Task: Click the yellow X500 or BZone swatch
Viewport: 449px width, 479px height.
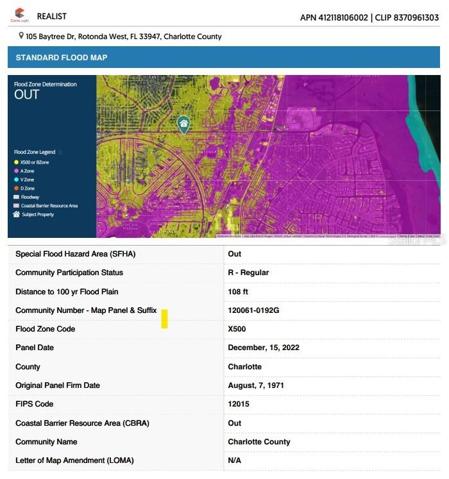Action: [16, 162]
